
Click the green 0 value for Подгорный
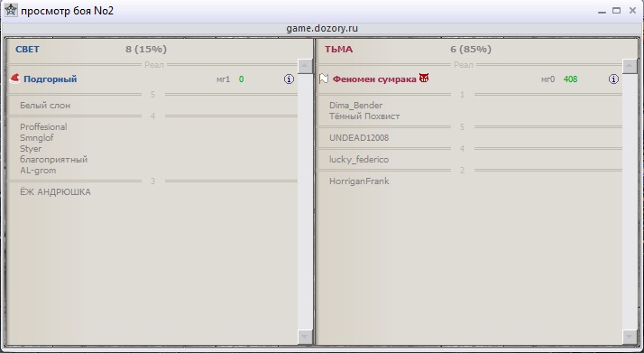point(241,79)
